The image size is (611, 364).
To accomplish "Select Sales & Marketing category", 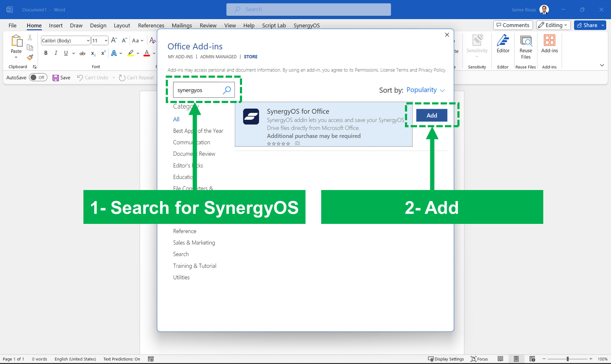I will click(x=194, y=242).
